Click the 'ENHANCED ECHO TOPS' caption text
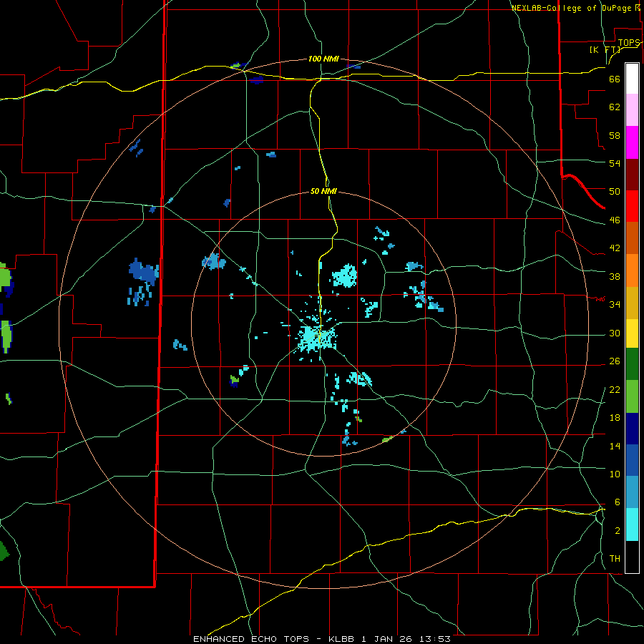 point(251,639)
